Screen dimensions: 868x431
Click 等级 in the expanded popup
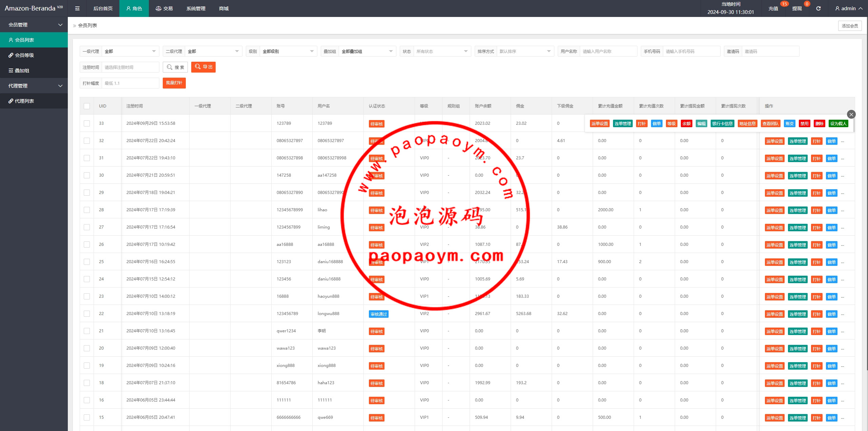(x=671, y=124)
